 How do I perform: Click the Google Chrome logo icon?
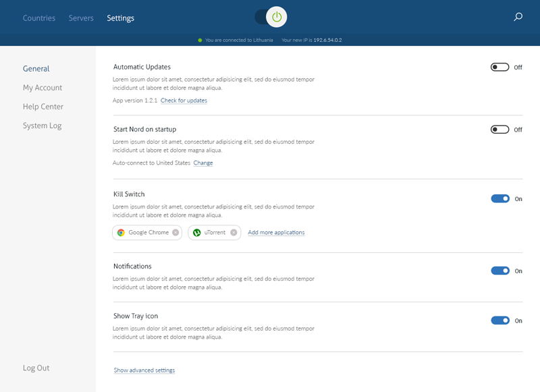[121, 233]
